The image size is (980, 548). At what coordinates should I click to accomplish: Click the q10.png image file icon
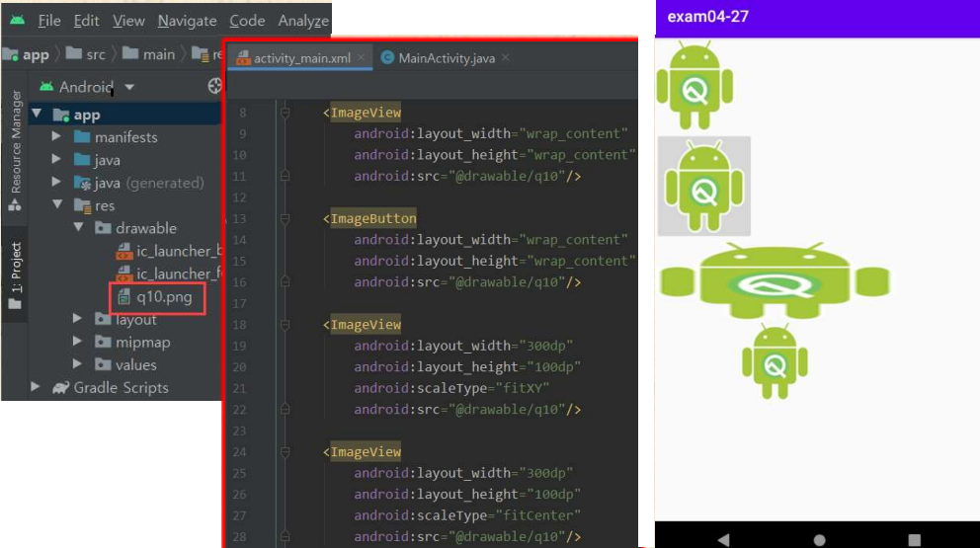[x=123, y=297]
